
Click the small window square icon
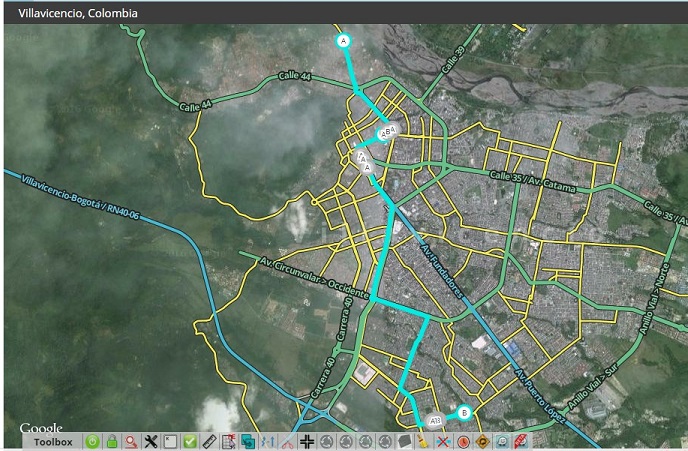click(x=170, y=441)
